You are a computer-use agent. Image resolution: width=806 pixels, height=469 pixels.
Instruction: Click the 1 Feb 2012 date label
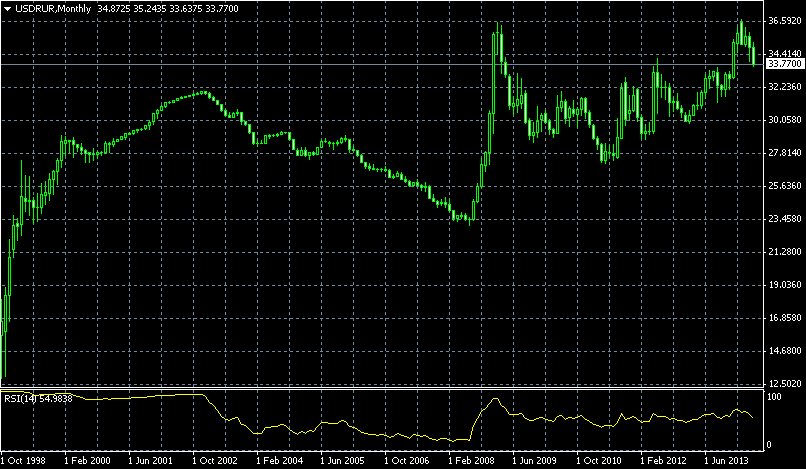(x=664, y=459)
